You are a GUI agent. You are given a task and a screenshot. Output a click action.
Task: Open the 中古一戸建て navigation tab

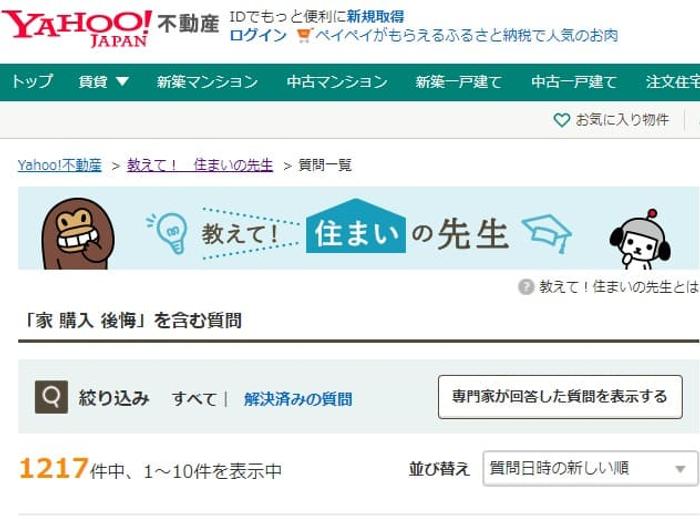tap(574, 82)
